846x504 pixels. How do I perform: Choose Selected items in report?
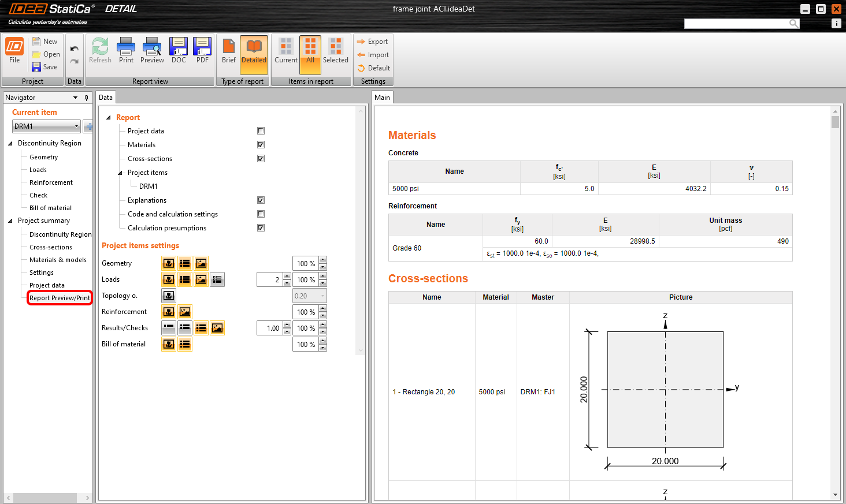pos(335,50)
